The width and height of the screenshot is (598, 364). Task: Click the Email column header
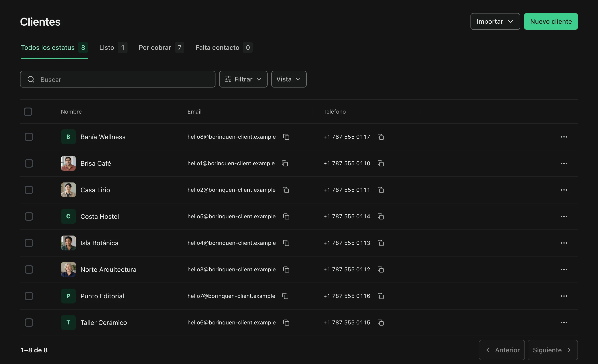click(x=194, y=112)
